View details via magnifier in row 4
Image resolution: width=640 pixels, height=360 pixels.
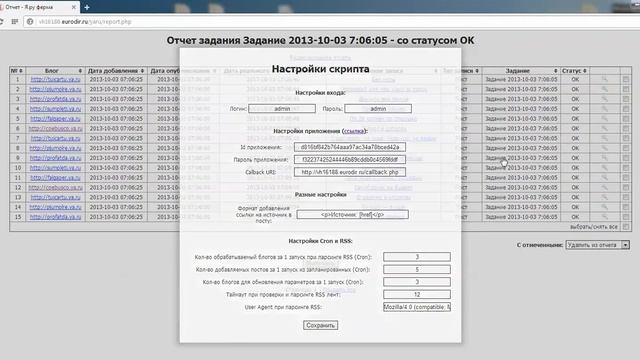pyautogui.click(x=604, y=109)
